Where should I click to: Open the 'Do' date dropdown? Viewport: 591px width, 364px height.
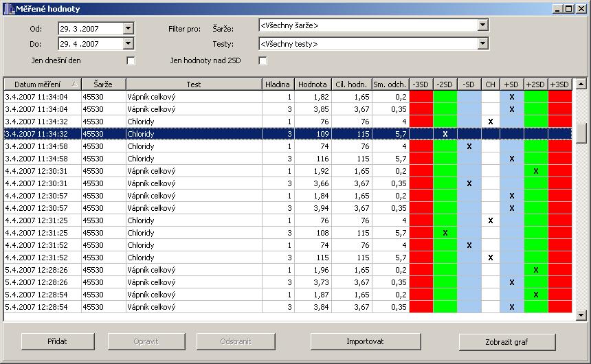point(128,44)
